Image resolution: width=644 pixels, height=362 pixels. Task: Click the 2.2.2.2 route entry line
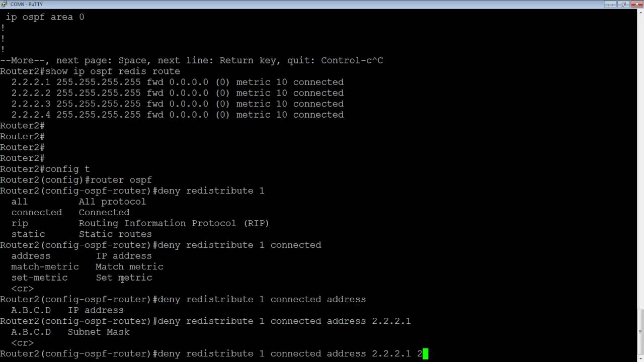point(178,93)
